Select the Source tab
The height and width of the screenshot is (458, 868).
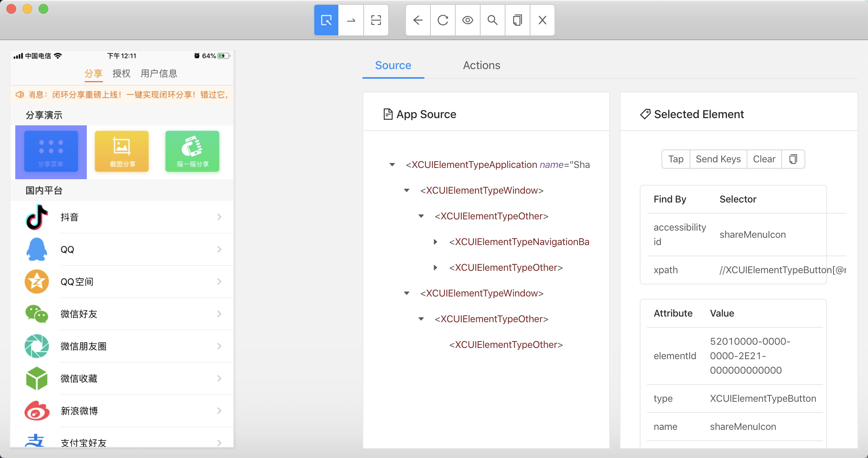[x=393, y=65]
